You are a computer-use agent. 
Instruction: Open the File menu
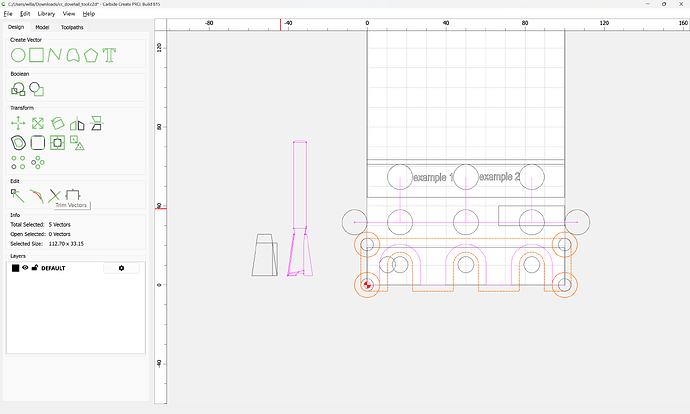(x=8, y=14)
